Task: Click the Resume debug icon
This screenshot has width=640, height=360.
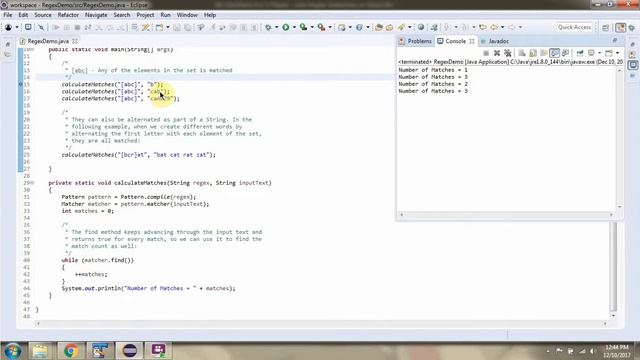Action: [x=56, y=27]
